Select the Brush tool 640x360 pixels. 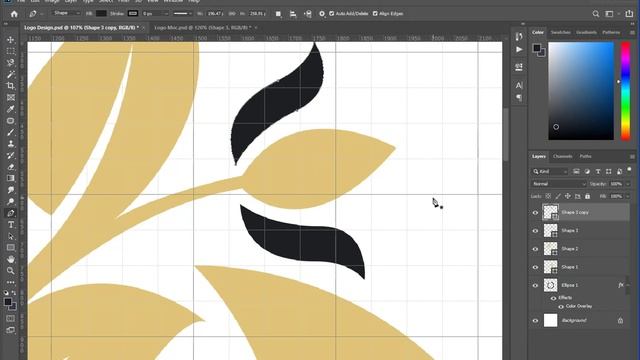(x=11, y=132)
